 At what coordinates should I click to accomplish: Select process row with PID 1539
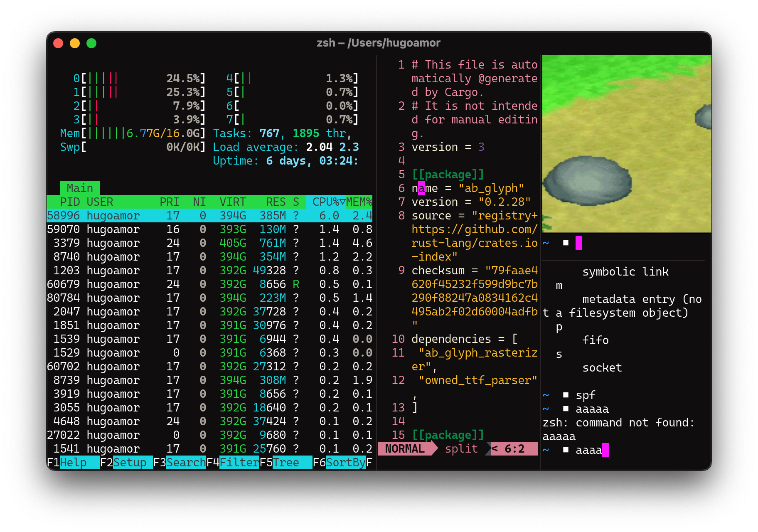(x=209, y=339)
